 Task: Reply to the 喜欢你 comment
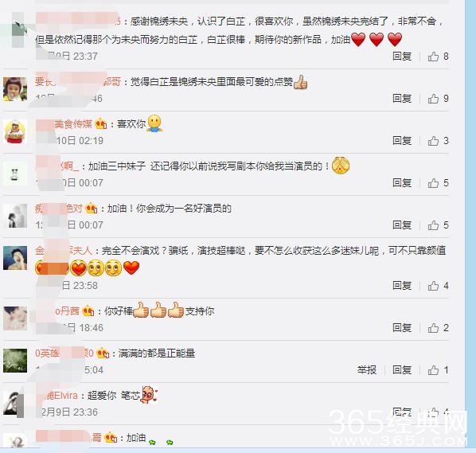[x=402, y=141]
